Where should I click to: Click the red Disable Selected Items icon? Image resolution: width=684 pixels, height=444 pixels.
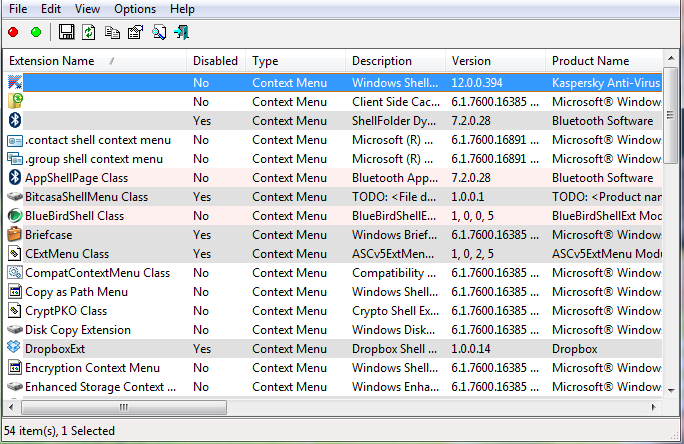coord(13,32)
